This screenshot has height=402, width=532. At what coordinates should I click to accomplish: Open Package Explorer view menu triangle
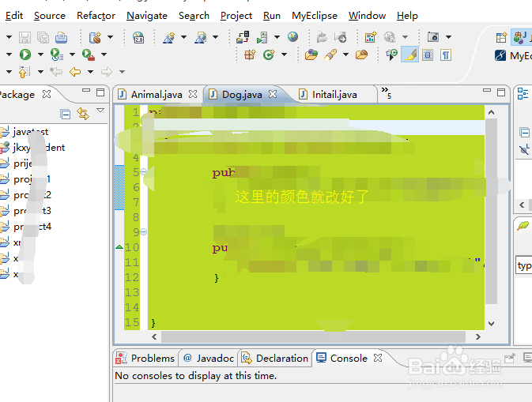point(100,110)
